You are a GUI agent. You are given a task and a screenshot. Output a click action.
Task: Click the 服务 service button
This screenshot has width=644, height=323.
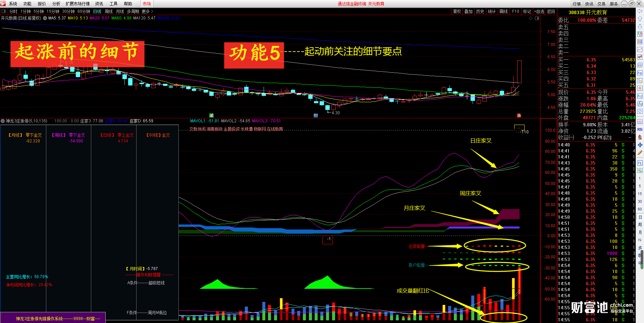(x=614, y=4)
